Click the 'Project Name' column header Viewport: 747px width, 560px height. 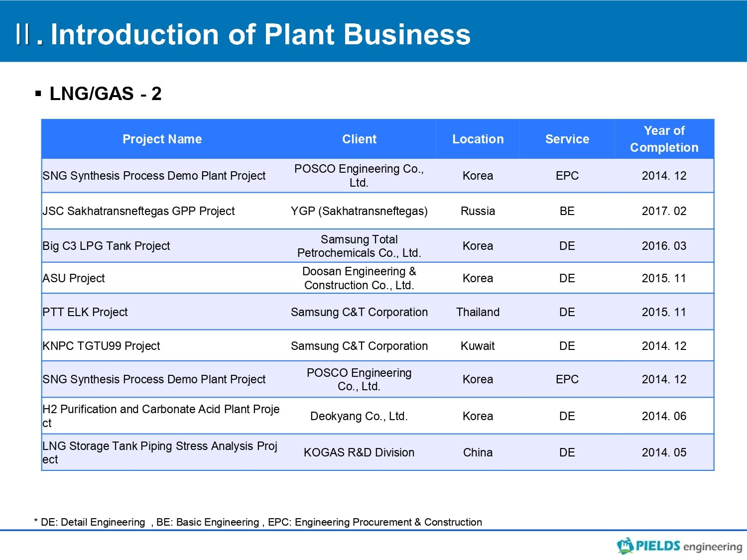click(x=162, y=139)
